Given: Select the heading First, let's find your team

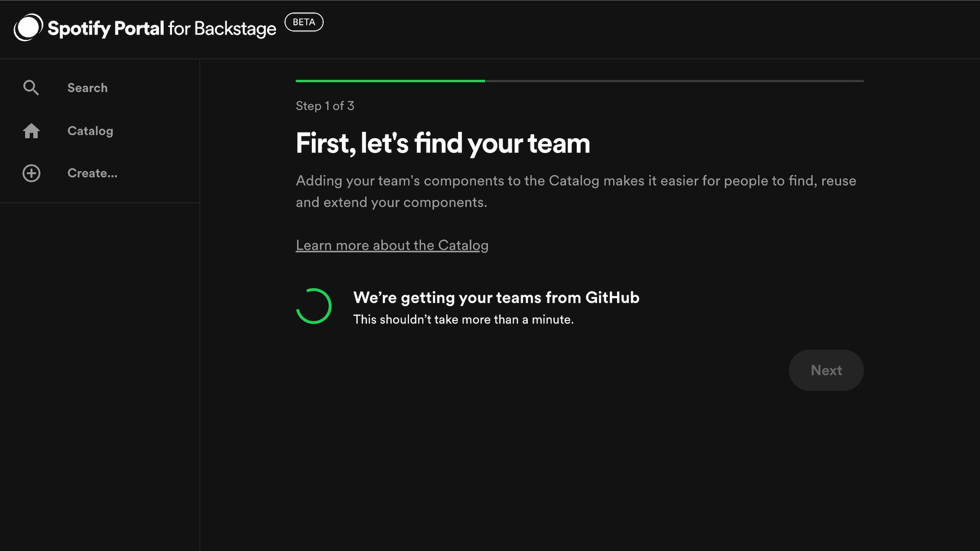Looking at the screenshot, I should click(443, 143).
